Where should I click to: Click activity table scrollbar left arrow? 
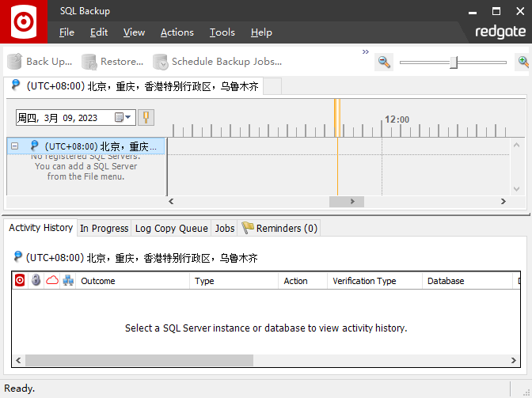coord(18,360)
